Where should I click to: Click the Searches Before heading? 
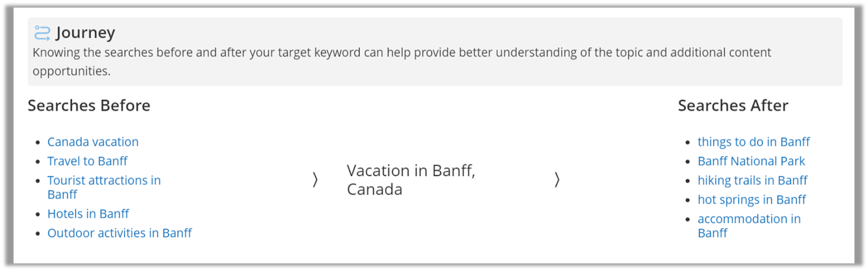tap(89, 105)
